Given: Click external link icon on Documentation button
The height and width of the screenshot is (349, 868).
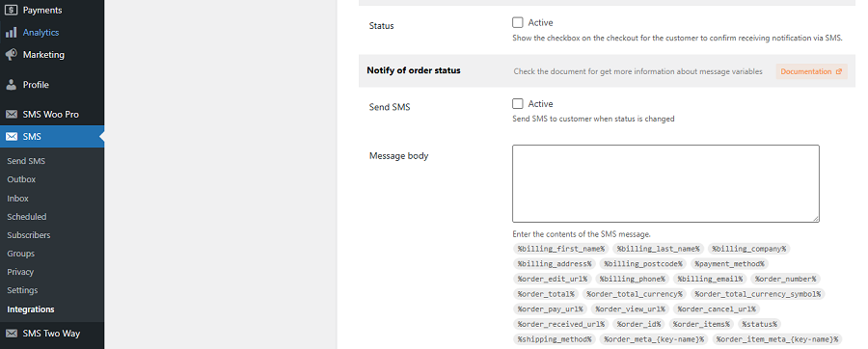Looking at the screenshot, I should pyautogui.click(x=839, y=71).
